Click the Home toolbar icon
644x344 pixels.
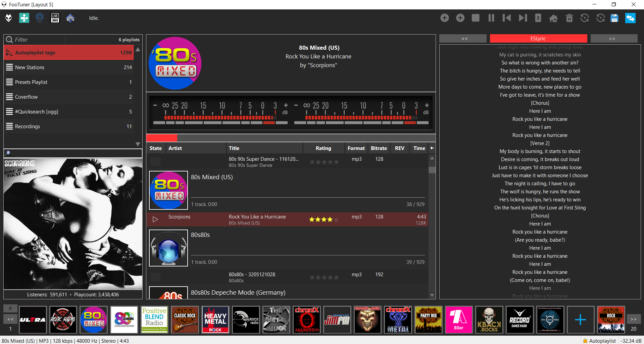(x=553, y=18)
